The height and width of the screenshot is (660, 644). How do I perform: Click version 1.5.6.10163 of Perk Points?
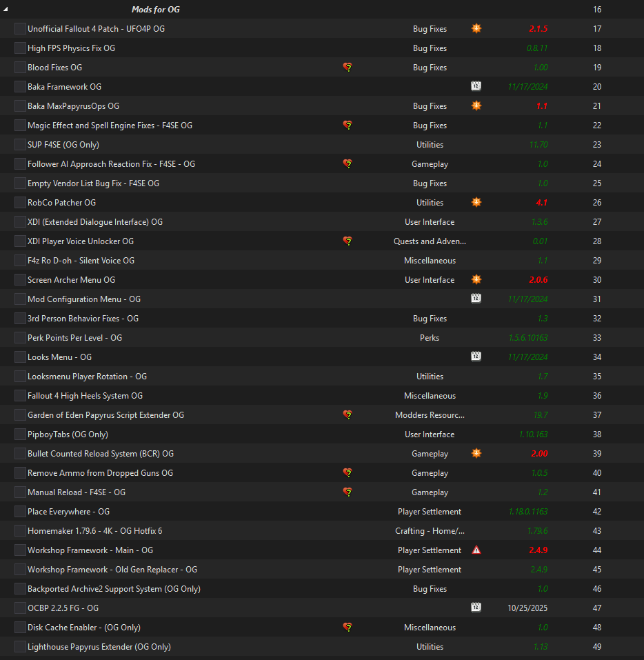click(x=528, y=337)
